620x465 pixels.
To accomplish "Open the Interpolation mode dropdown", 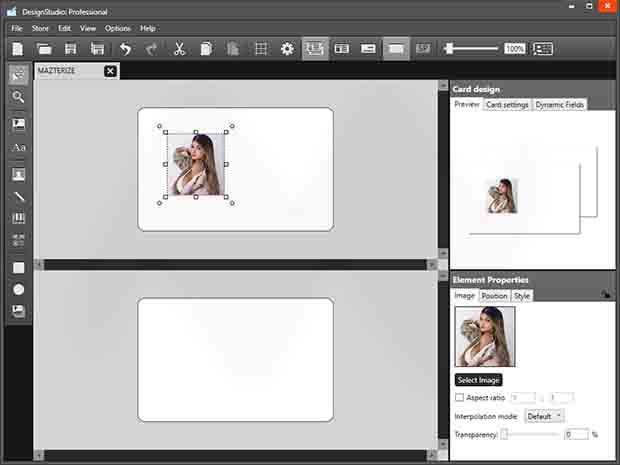I will tap(544, 416).
